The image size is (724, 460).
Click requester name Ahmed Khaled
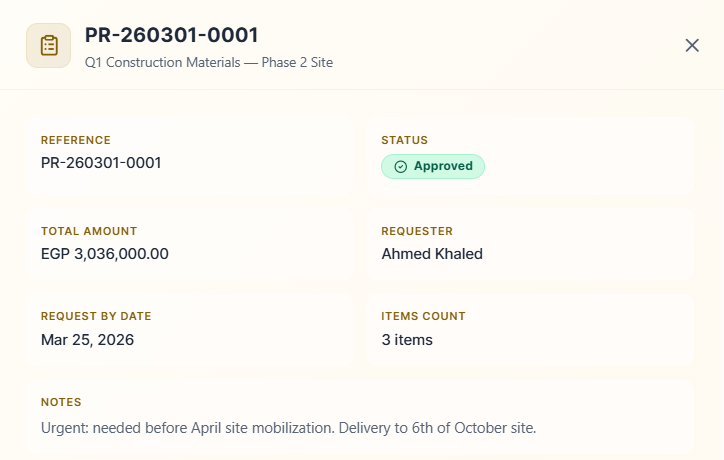tap(432, 254)
